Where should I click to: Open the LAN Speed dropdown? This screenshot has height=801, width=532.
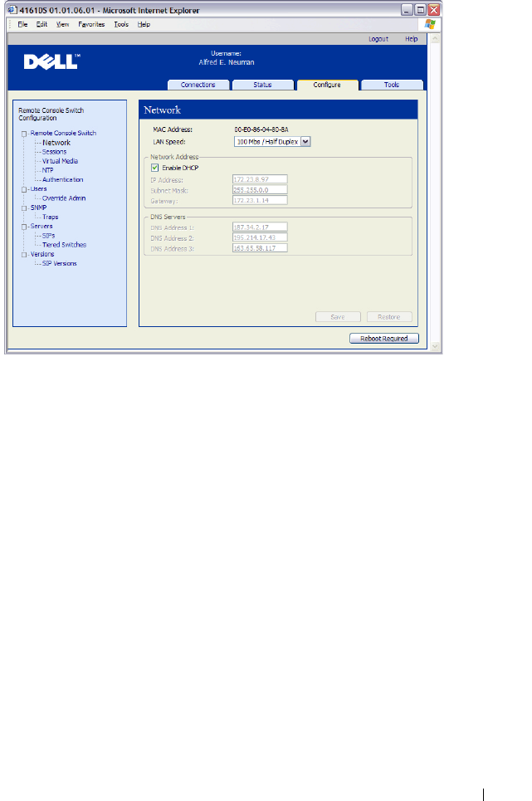[x=305, y=141]
